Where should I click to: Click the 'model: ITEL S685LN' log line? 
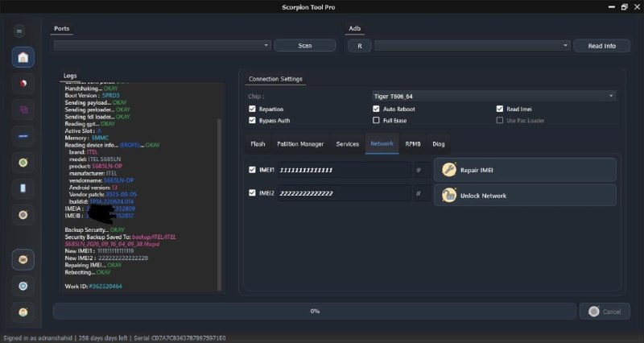coord(95,159)
